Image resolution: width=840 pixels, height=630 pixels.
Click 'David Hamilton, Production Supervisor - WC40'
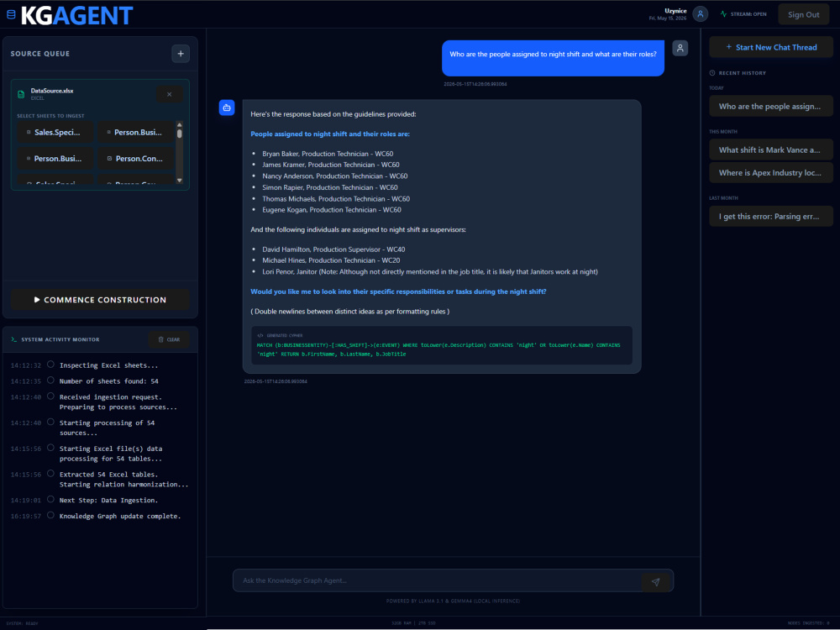[x=333, y=249]
